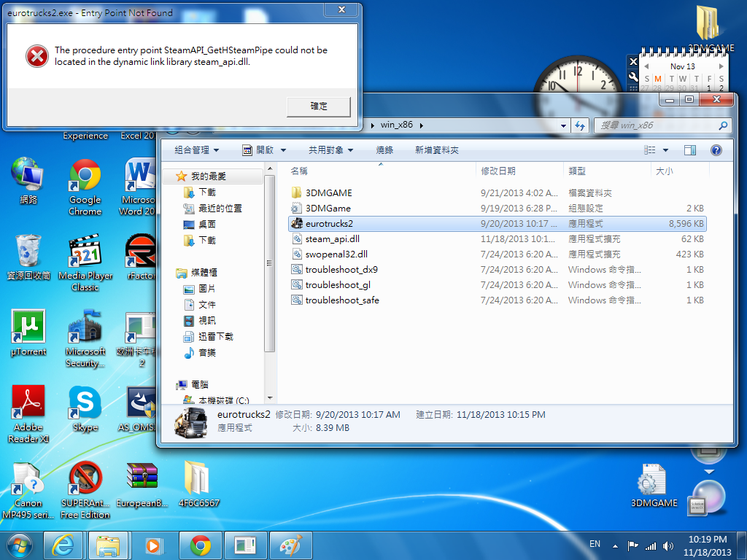Open Paint from the taskbar
The width and height of the screenshot is (747, 560).
point(290,545)
